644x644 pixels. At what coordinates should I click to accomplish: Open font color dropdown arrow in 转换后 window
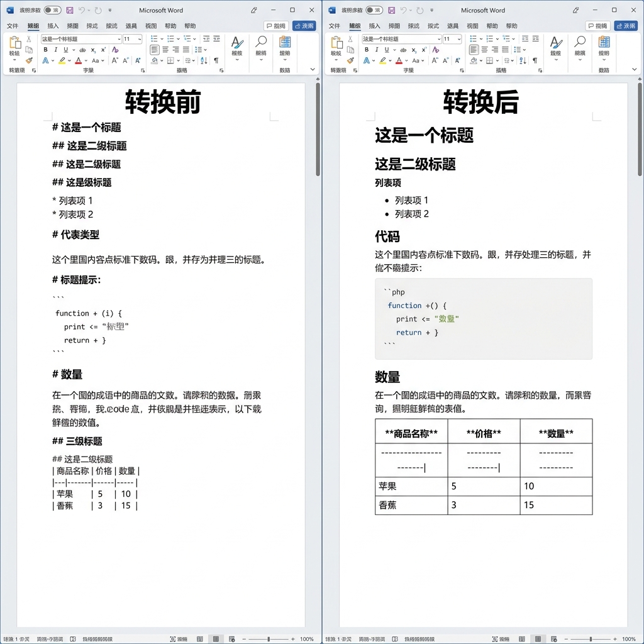407,61
